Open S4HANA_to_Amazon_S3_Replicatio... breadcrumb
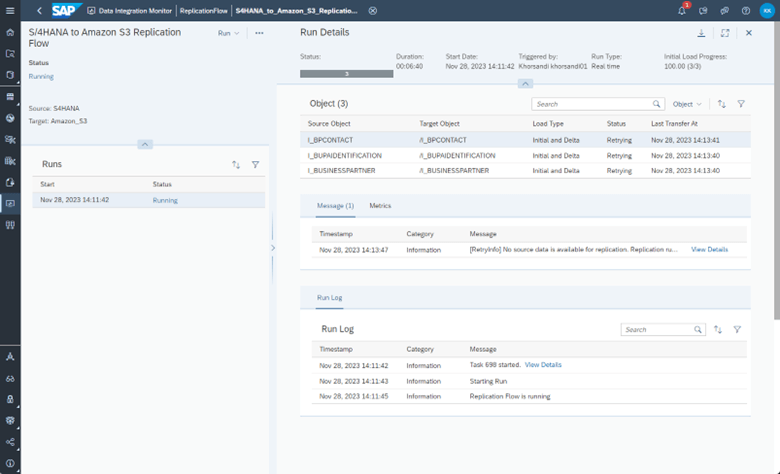The width and height of the screenshot is (780, 474). point(296,10)
